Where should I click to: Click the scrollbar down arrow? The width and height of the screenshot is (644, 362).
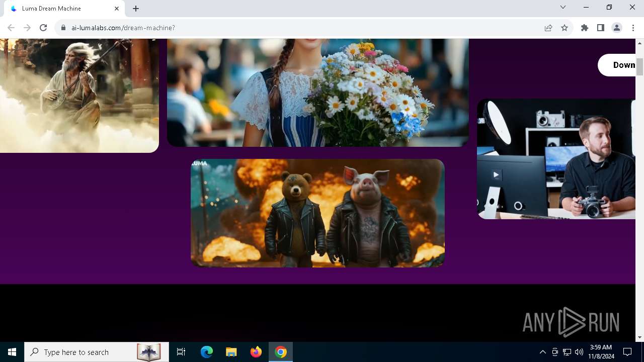tap(639, 337)
